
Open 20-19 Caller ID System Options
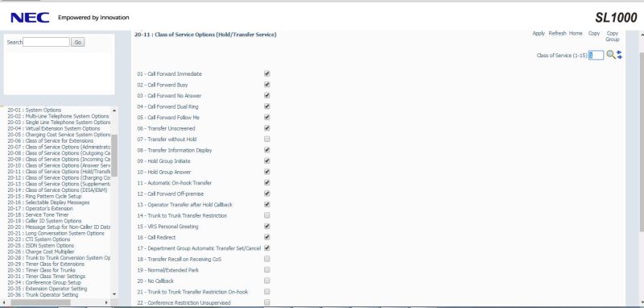[44, 221]
